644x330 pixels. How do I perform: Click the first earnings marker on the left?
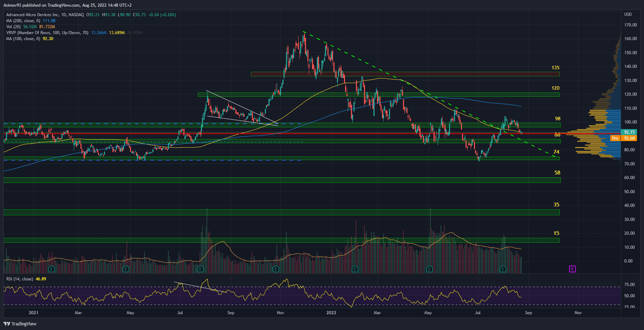(51, 269)
